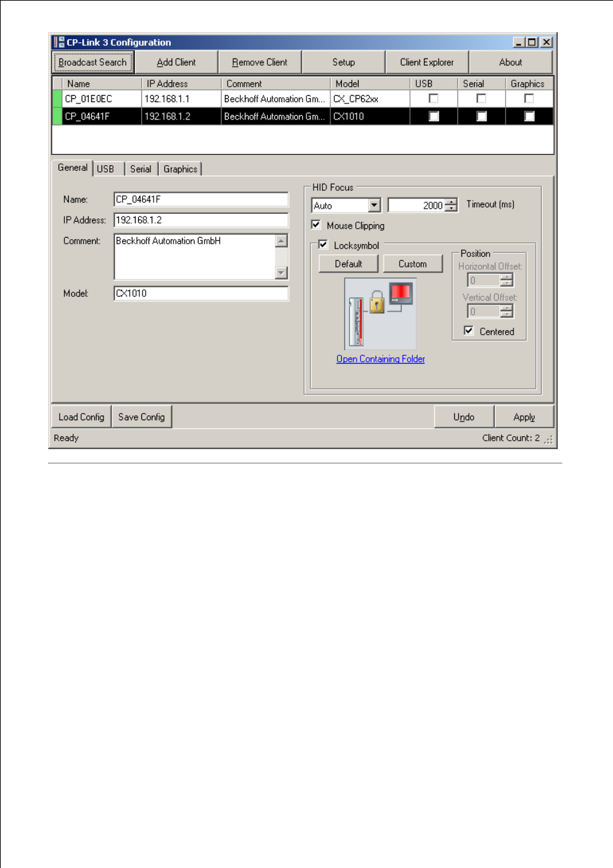
Task: Click the Apply button
Action: [x=524, y=417]
